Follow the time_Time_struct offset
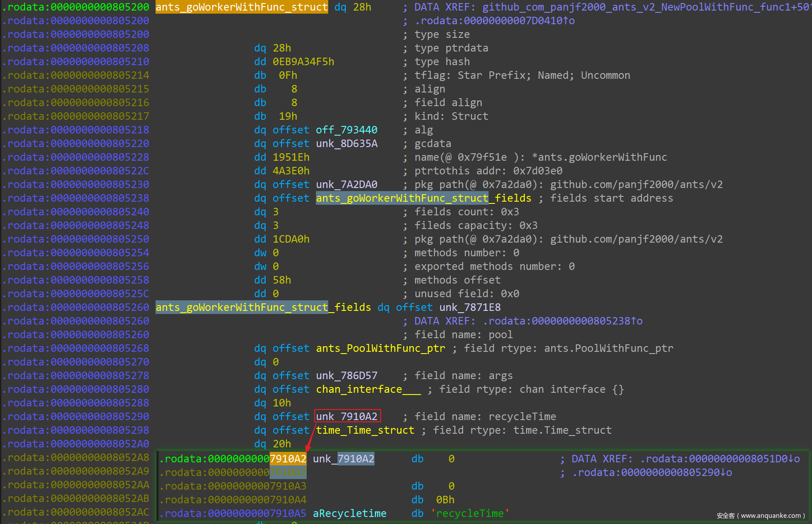Image resolution: width=812 pixels, height=524 pixels. [x=365, y=430]
